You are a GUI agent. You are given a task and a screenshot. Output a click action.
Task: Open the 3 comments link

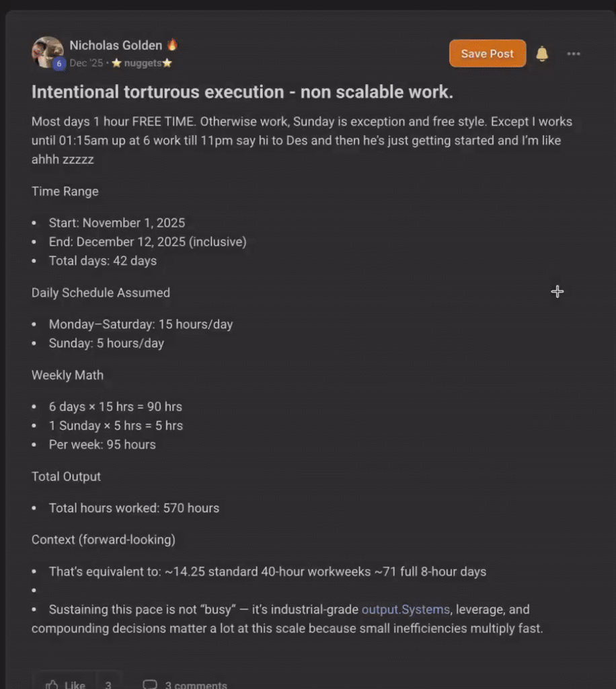pos(196,685)
